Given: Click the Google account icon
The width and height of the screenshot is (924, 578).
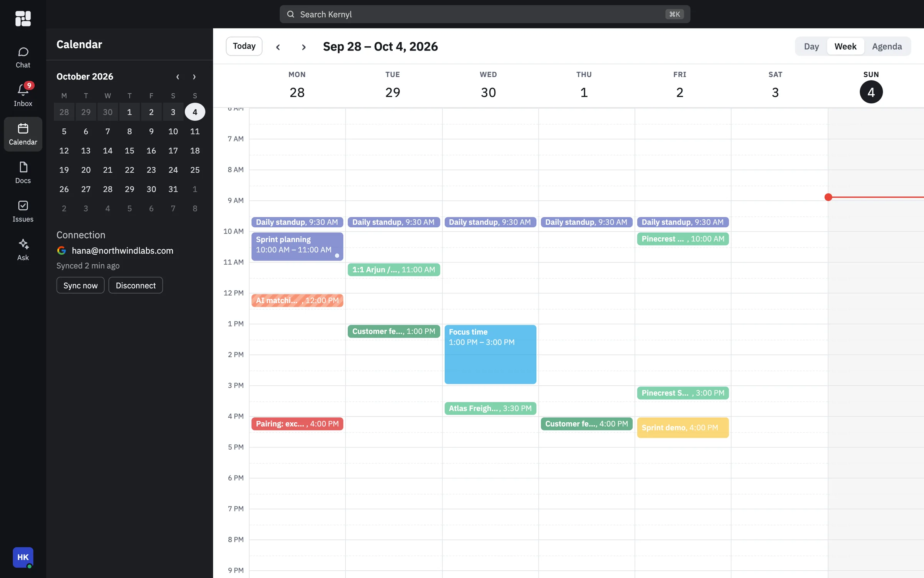Looking at the screenshot, I should click(x=61, y=250).
